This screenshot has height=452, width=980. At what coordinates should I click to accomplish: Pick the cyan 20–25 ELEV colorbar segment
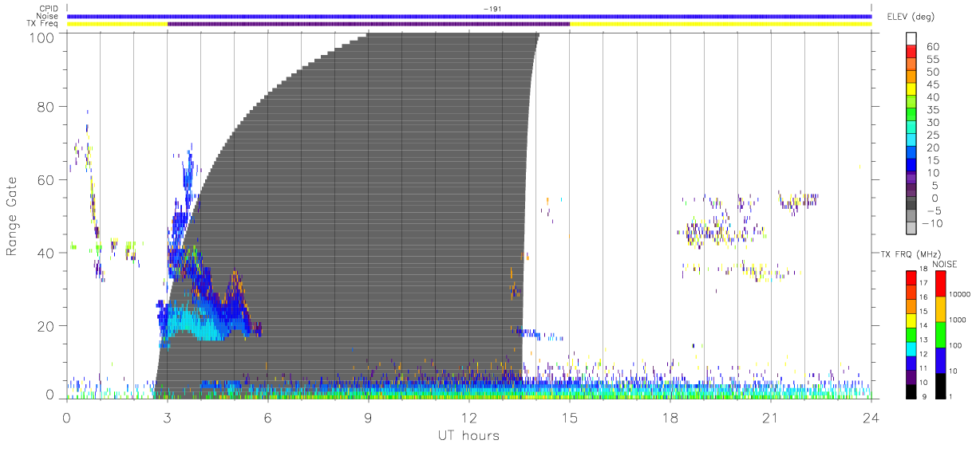[911, 140]
